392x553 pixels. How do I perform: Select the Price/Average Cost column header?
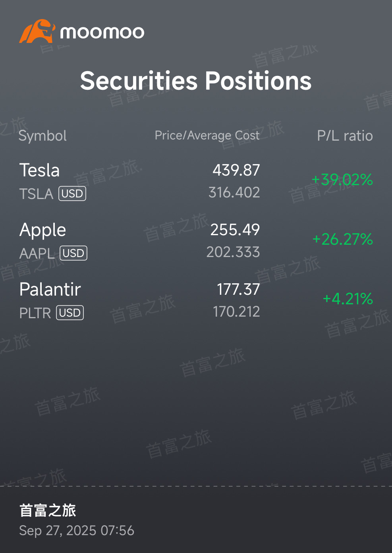tap(207, 135)
